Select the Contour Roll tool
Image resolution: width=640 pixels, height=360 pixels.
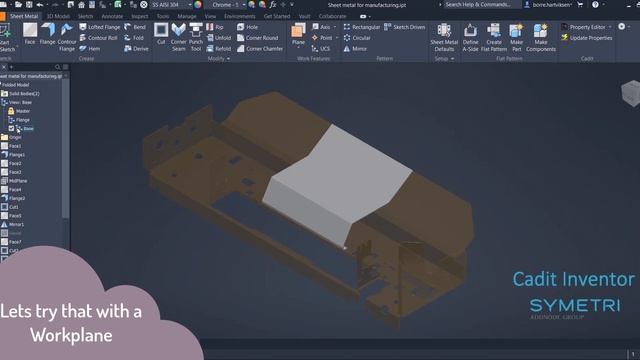(98, 38)
